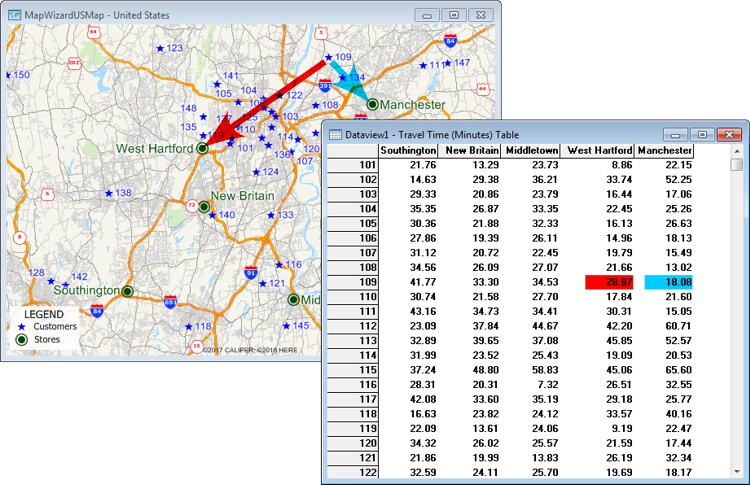Maximize the Dataview1 travel time window
This screenshot has height=485, width=750.
[x=702, y=133]
